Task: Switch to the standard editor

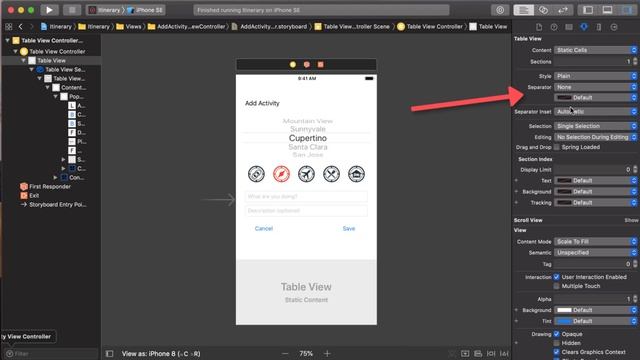Action: (524, 10)
